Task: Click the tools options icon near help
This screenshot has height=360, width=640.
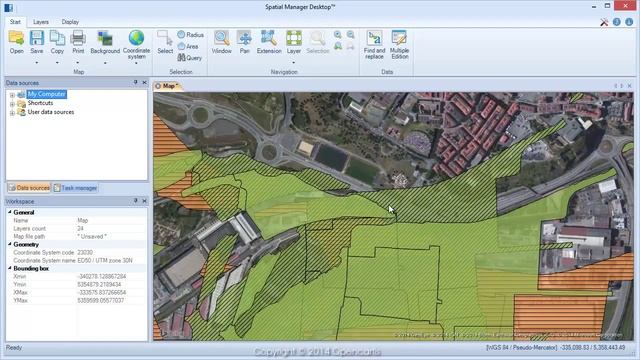Action: tap(604, 22)
